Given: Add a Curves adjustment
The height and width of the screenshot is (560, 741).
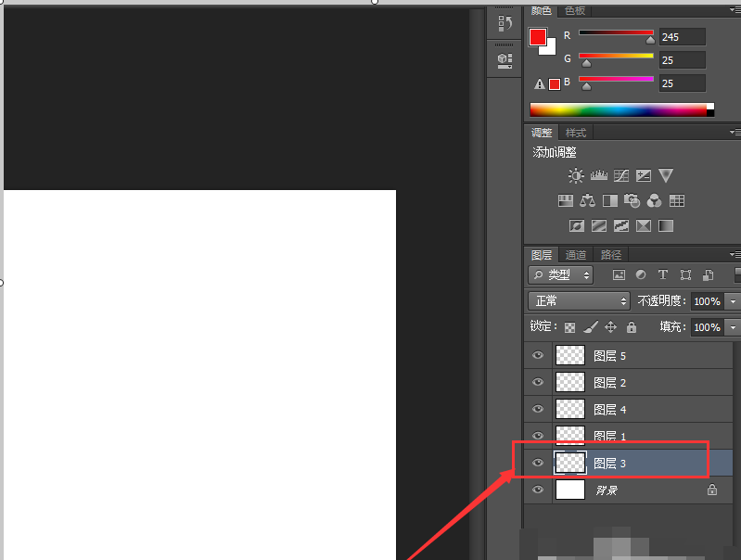Looking at the screenshot, I should [621, 176].
